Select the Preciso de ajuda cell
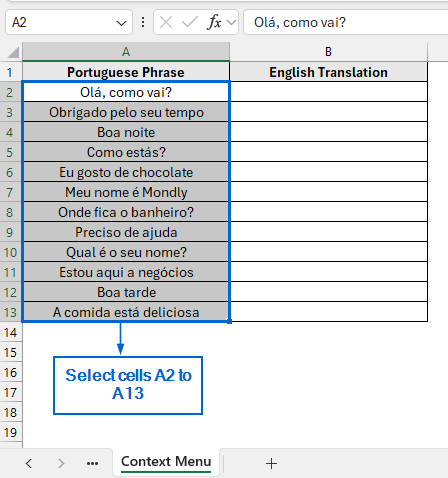The height and width of the screenshot is (478, 448). 126,232
